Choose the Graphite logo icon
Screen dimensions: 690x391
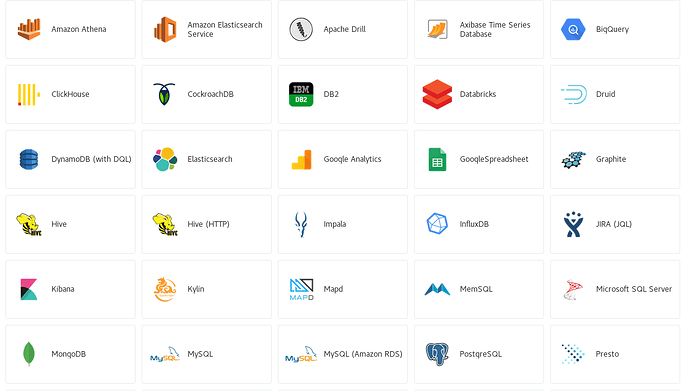click(573, 160)
